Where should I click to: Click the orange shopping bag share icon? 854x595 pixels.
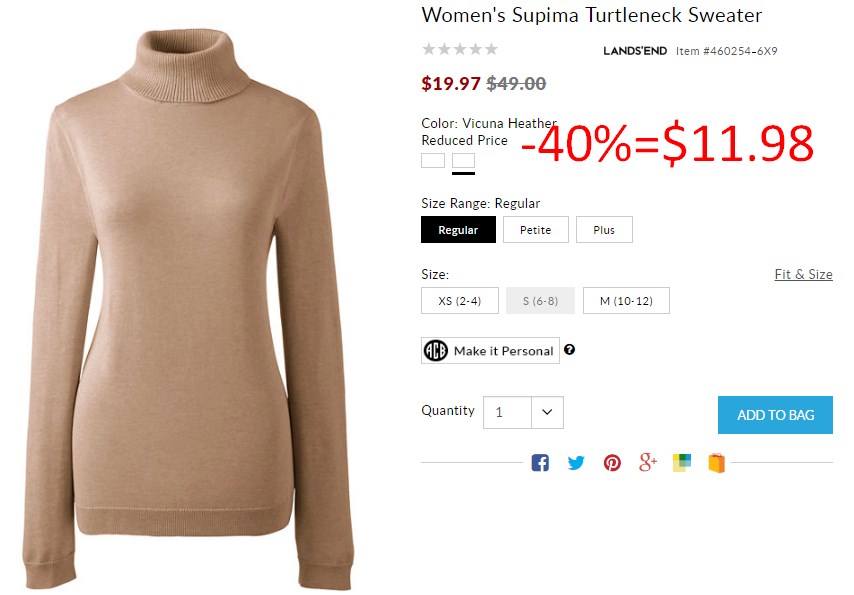(x=717, y=463)
